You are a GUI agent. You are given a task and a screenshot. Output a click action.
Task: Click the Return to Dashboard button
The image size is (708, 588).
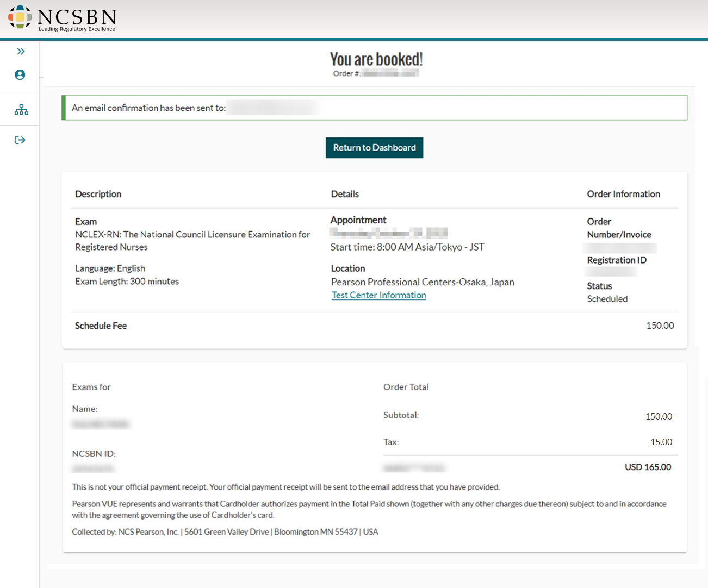tap(374, 148)
